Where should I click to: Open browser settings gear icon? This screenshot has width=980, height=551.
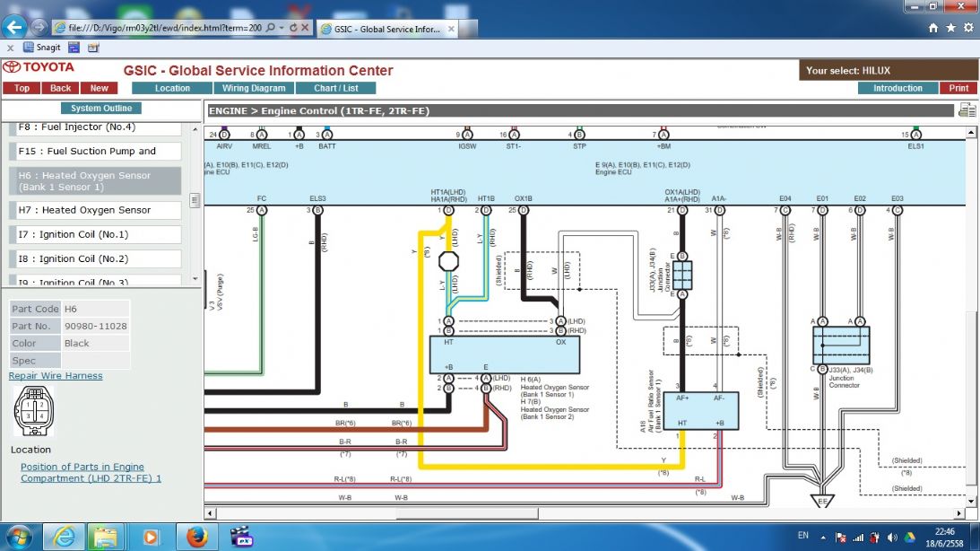(x=967, y=28)
